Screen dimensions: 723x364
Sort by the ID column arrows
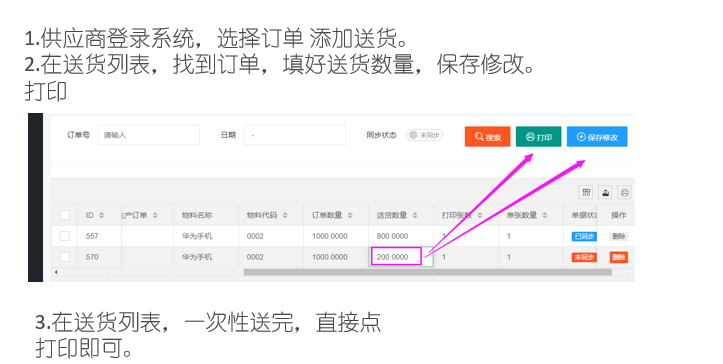101,215
